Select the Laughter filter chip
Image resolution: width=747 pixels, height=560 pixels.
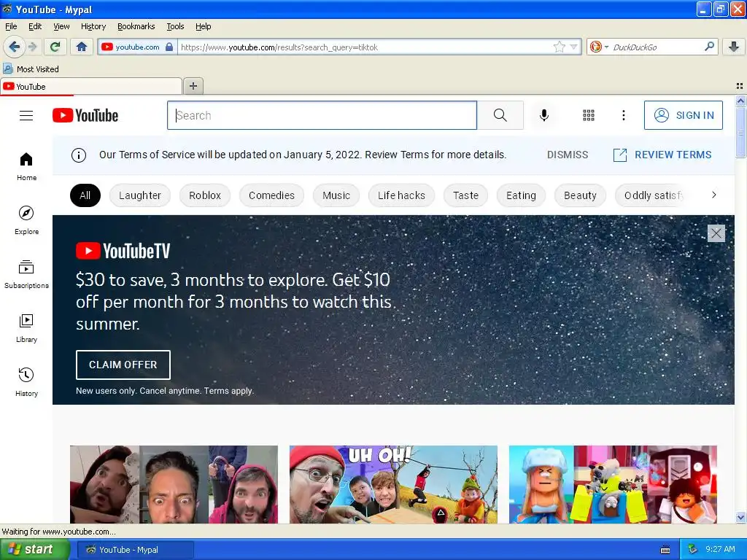pos(140,195)
